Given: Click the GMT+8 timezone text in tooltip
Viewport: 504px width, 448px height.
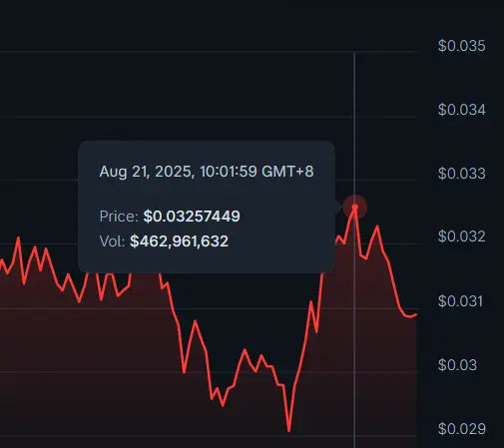Looking at the screenshot, I should point(287,172).
